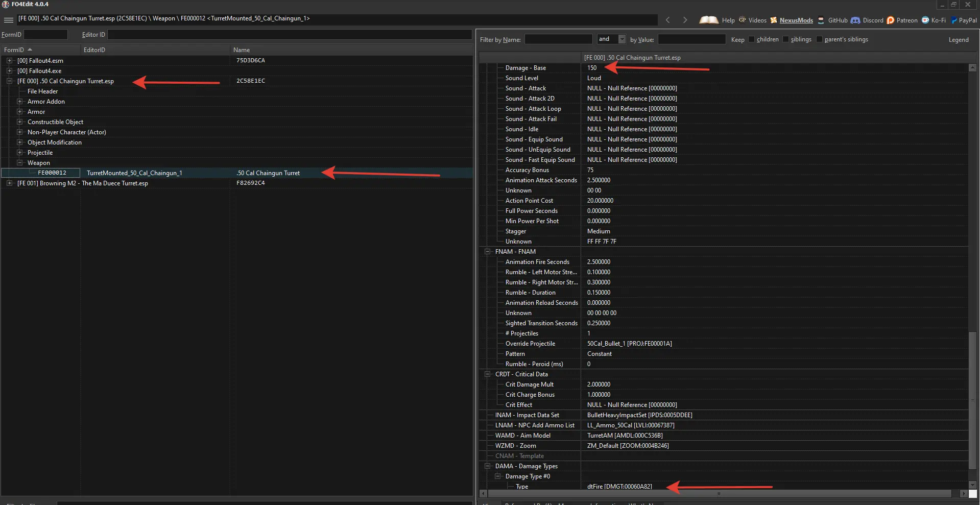The image size is (980, 505).
Task: Collapse the Weapon group
Action: point(19,162)
